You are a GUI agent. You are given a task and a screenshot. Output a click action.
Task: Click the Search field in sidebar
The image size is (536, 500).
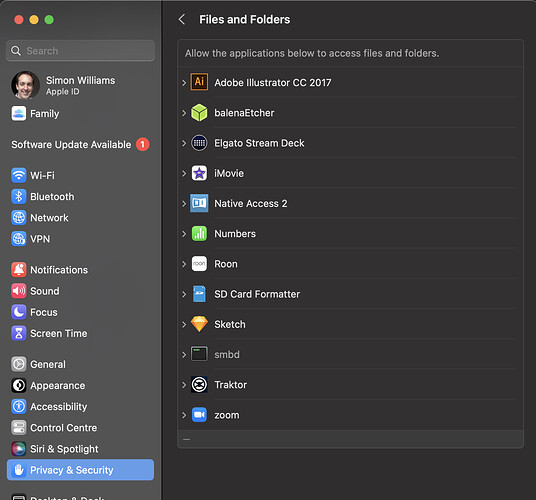coord(80,51)
